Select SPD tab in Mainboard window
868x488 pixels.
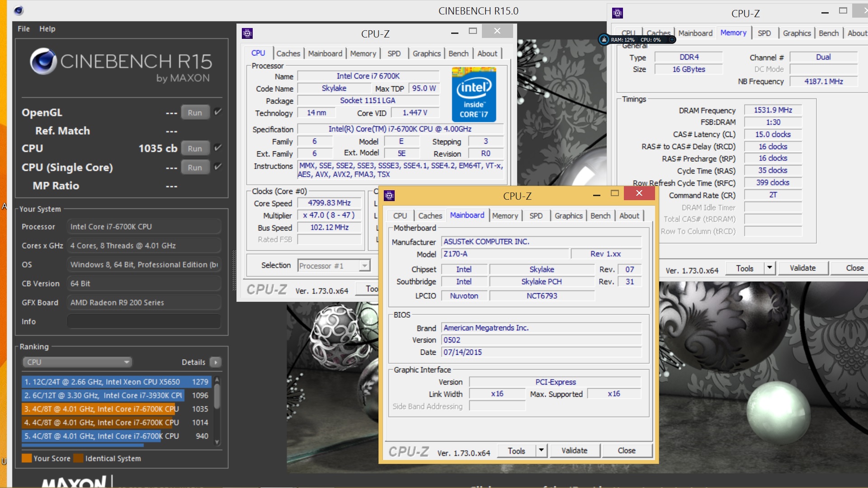click(x=536, y=216)
